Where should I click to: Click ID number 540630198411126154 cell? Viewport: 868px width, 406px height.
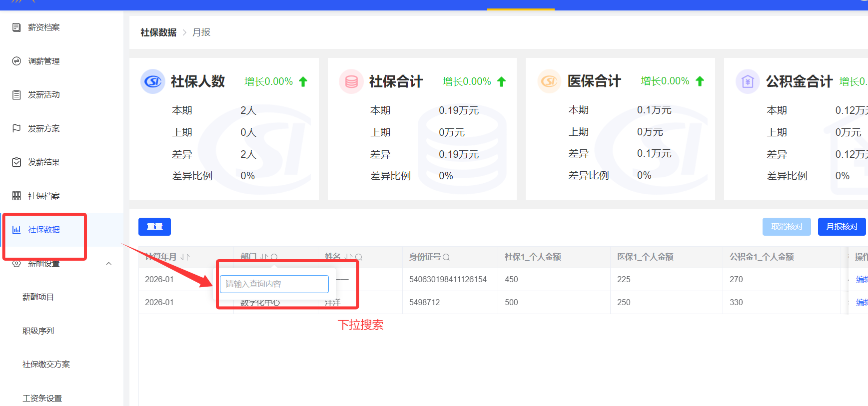448,279
